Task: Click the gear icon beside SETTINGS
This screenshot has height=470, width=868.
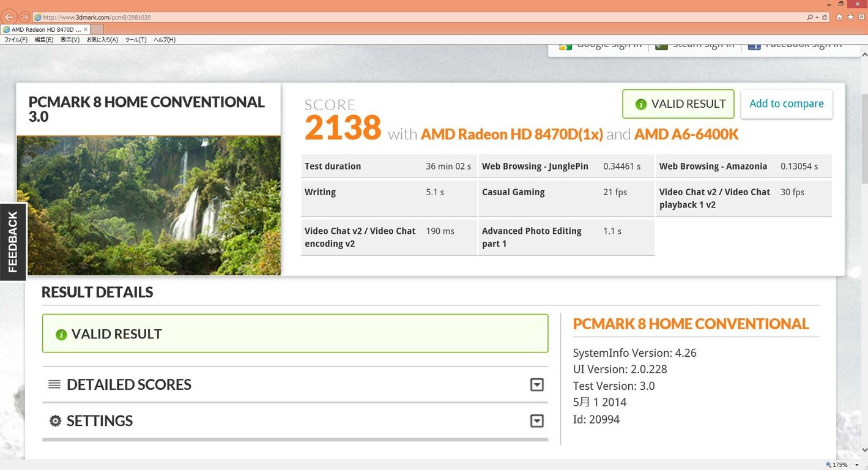Action: pyautogui.click(x=56, y=421)
